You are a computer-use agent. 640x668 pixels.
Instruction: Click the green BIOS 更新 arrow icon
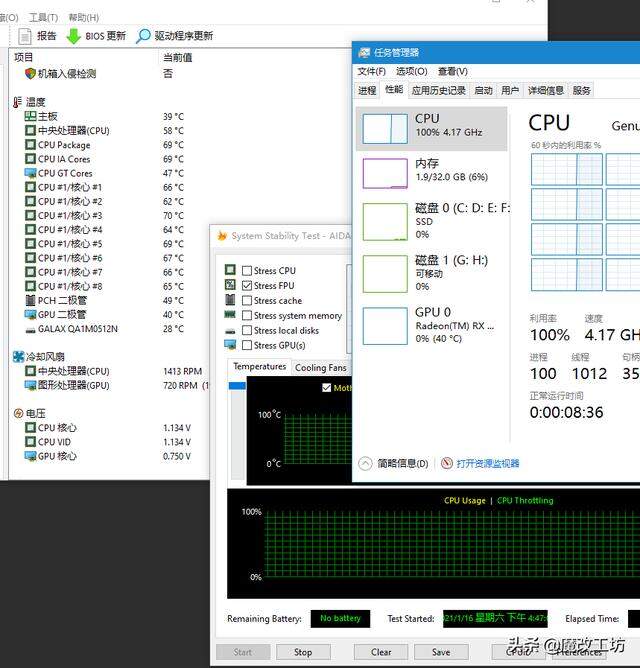pyautogui.click(x=74, y=36)
